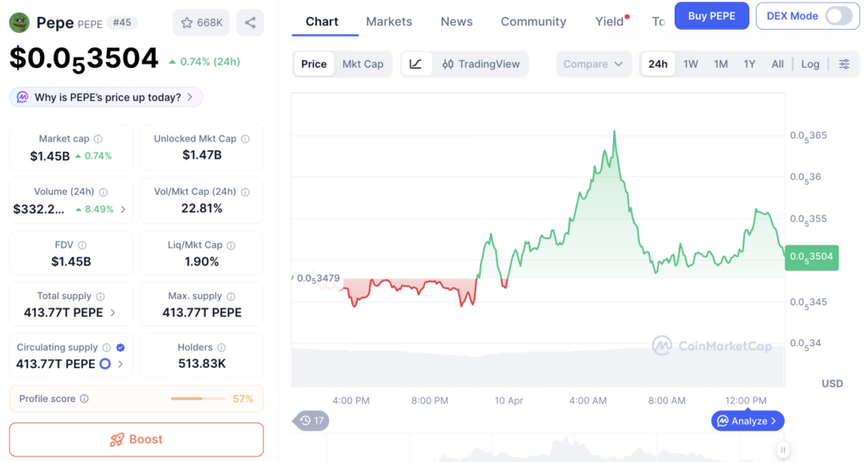Show Max. supply info icon

231,297
